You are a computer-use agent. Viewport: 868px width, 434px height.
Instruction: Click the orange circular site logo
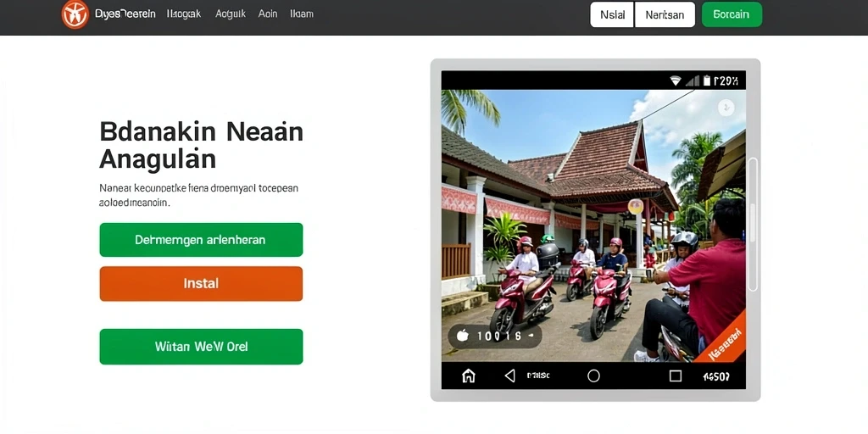(x=75, y=14)
